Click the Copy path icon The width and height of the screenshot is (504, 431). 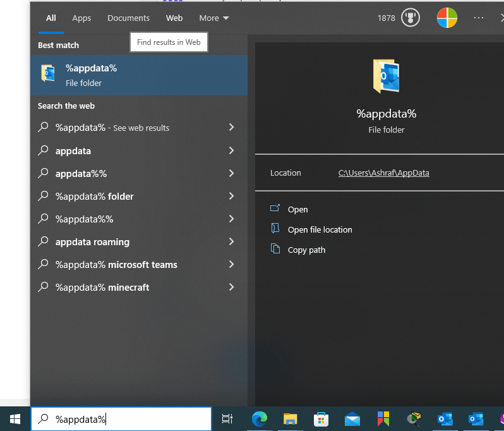(x=275, y=248)
